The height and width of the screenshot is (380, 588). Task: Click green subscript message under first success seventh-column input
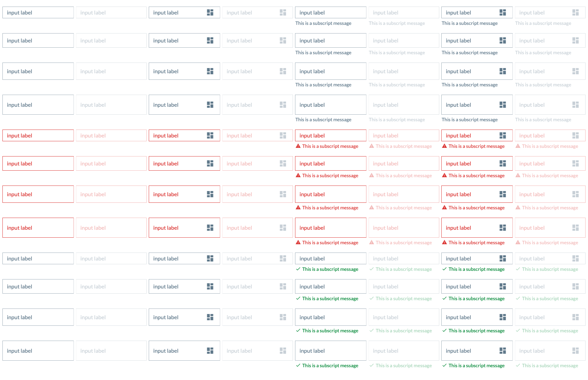(477, 269)
